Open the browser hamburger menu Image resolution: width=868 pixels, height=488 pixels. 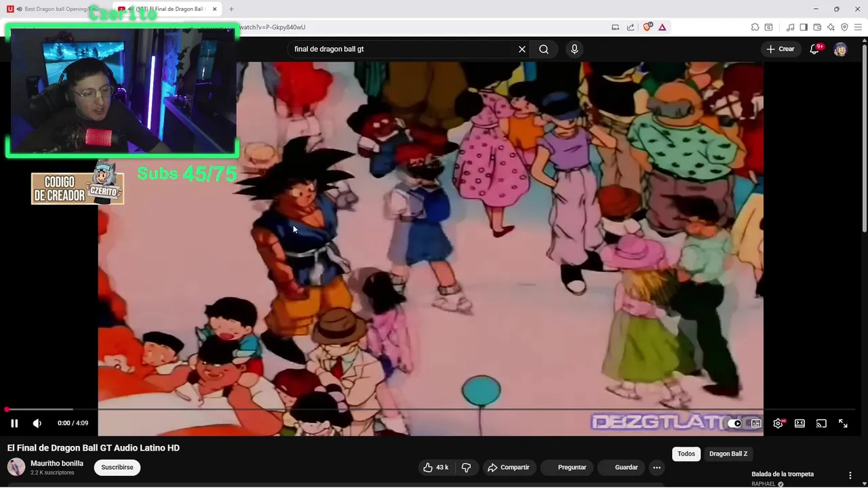tap(858, 27)
